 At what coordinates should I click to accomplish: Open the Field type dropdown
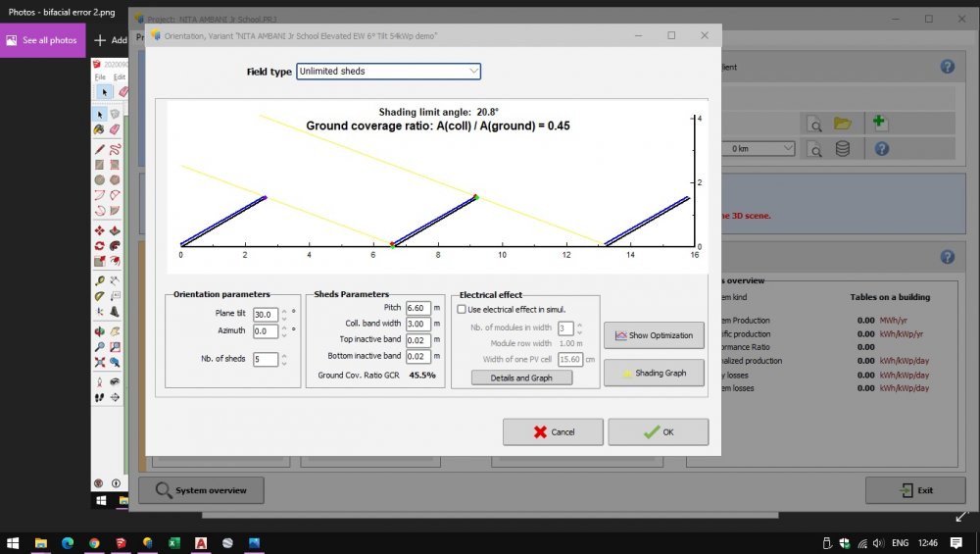[x=388, y=72]
